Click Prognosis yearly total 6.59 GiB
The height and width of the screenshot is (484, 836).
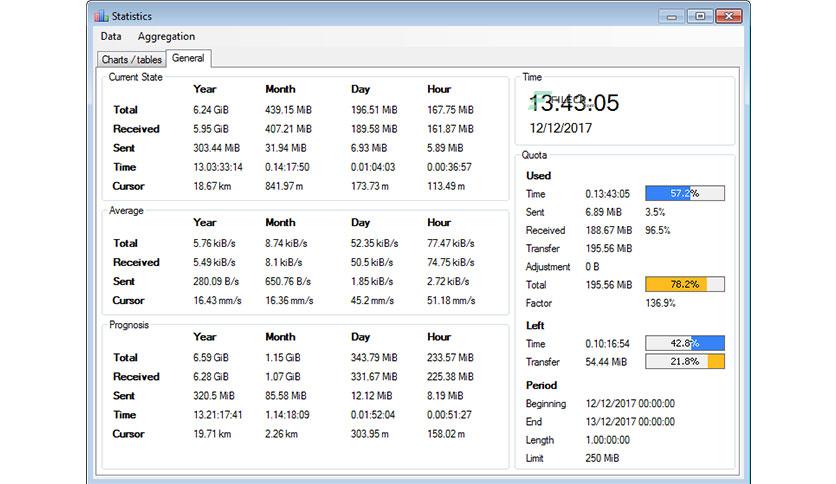coord(211,358)
